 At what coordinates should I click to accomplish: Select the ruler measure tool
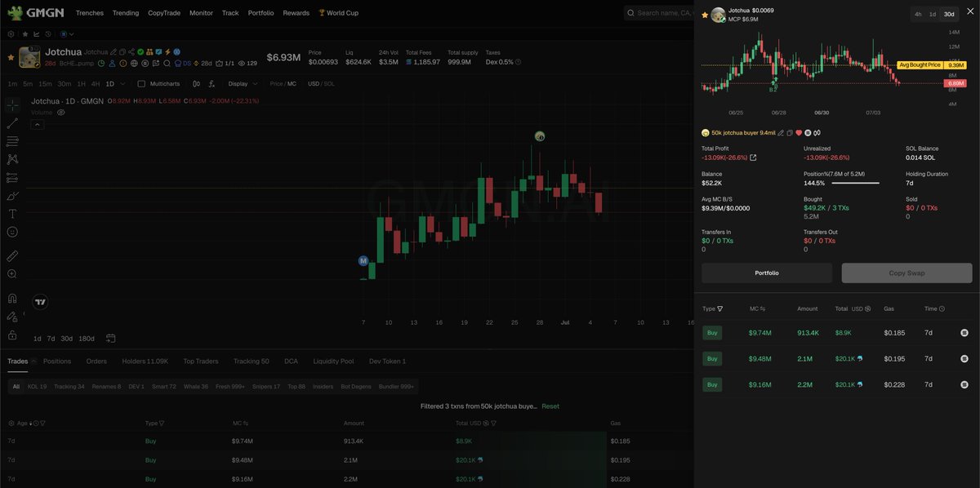(x=12, y=256)
